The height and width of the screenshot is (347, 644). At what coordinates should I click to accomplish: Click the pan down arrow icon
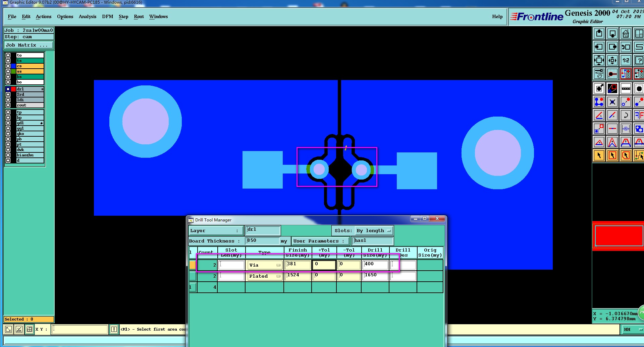612,34
